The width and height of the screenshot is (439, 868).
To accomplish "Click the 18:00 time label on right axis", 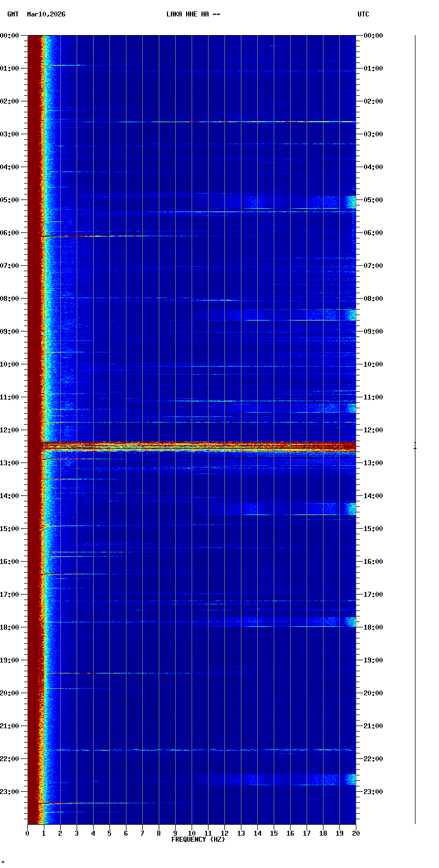I will (374, 627).
